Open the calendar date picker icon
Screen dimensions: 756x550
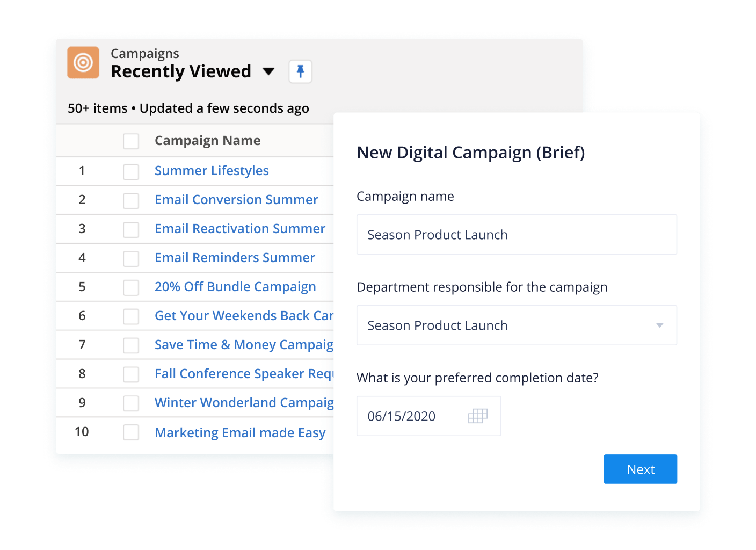(x=477, y=416)
